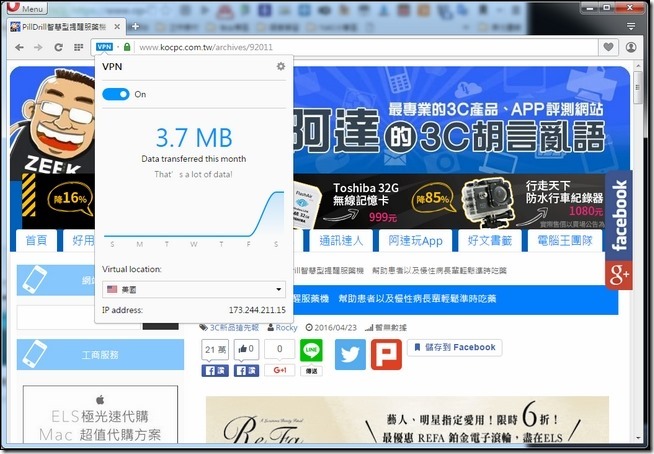Select the PillDrill tab

(x=65, y=27)
